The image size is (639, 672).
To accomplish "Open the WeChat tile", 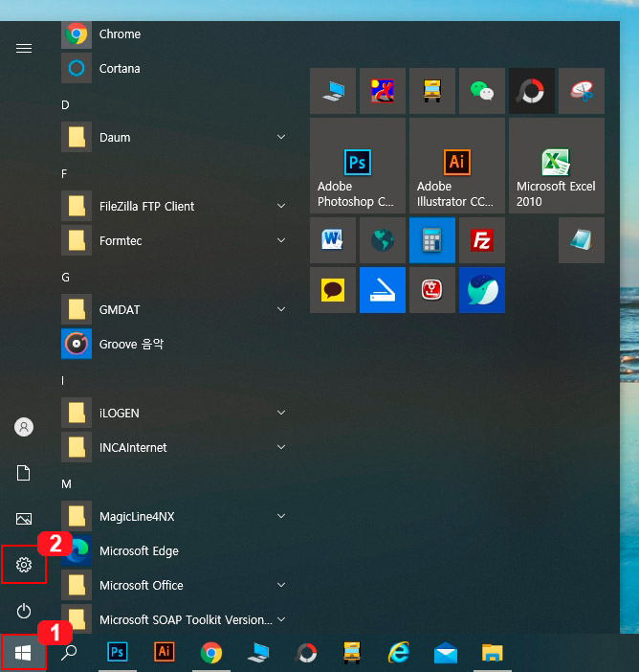I will pyautogui.click(x=482, y=91).
